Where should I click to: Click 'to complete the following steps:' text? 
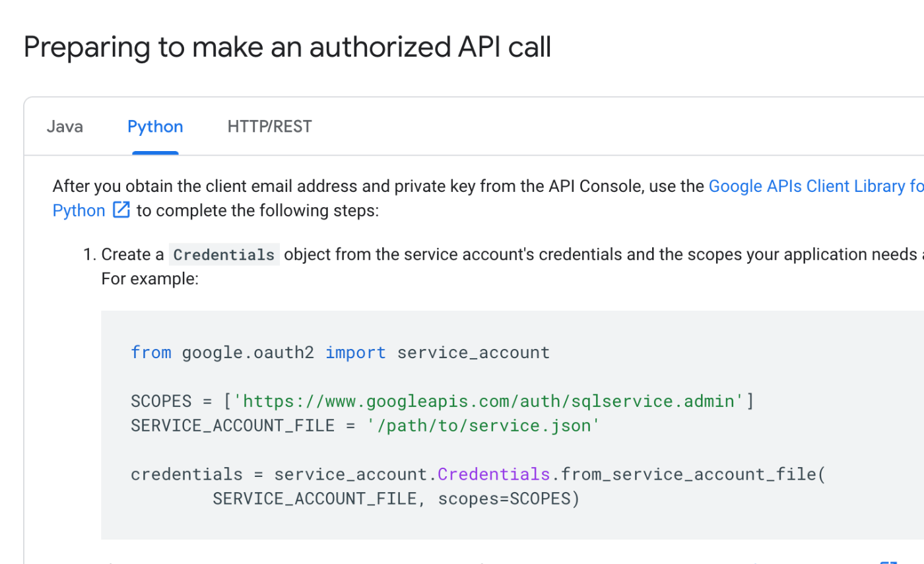tap(257, 211)
